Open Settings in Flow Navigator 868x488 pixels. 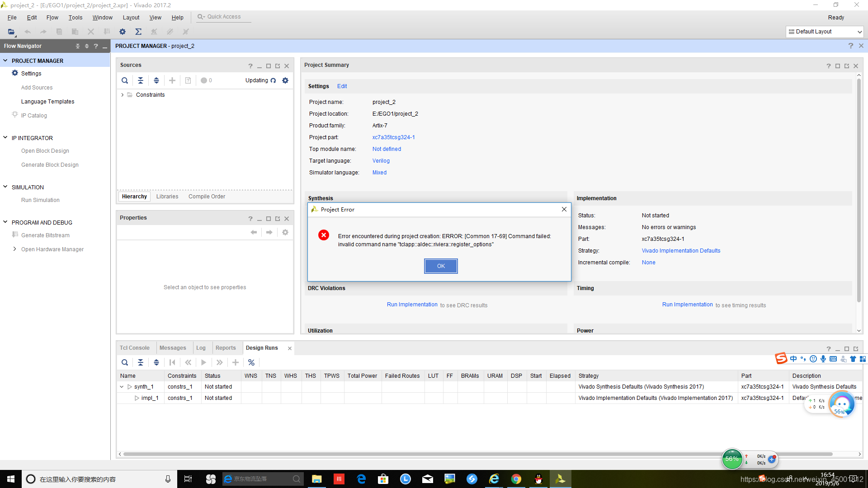point(31,73)
